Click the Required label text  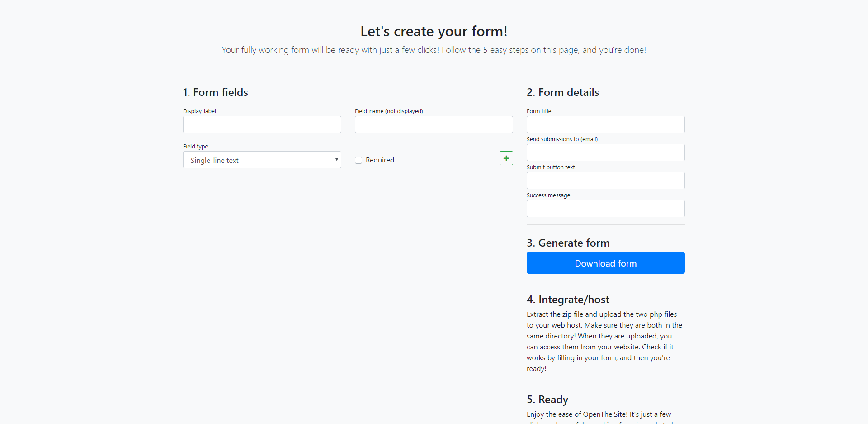pos(380,160)
